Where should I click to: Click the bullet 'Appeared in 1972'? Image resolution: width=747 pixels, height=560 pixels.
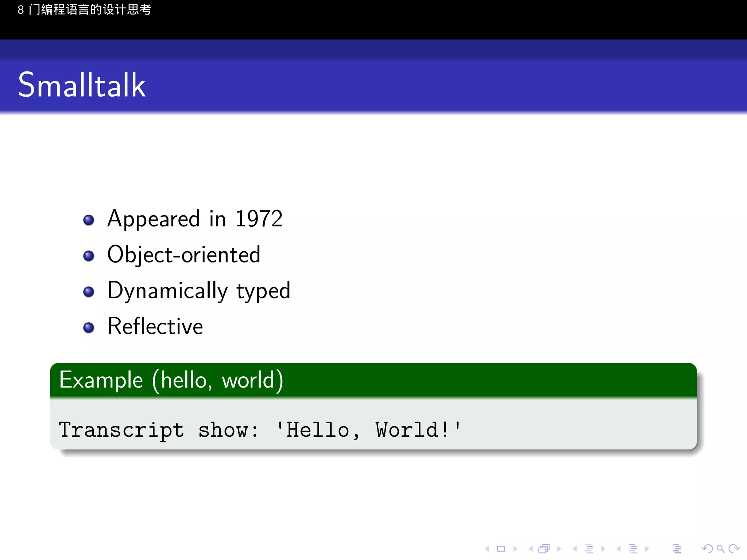195,219
